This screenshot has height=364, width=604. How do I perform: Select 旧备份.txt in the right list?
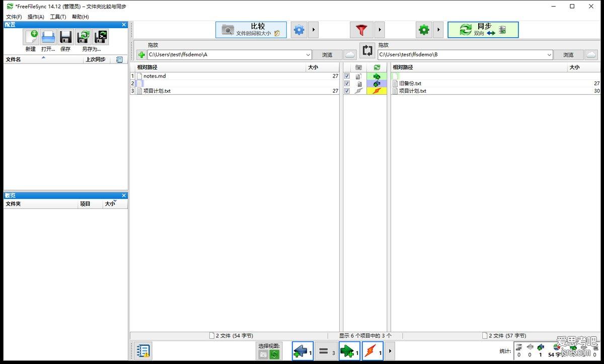click(x=410, y=84)
